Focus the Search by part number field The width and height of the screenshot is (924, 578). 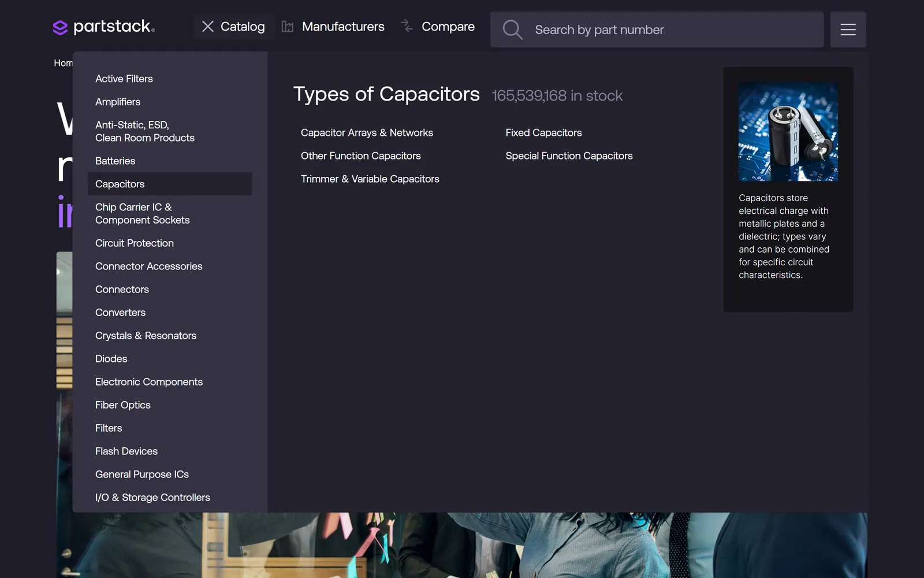(657, 29)
